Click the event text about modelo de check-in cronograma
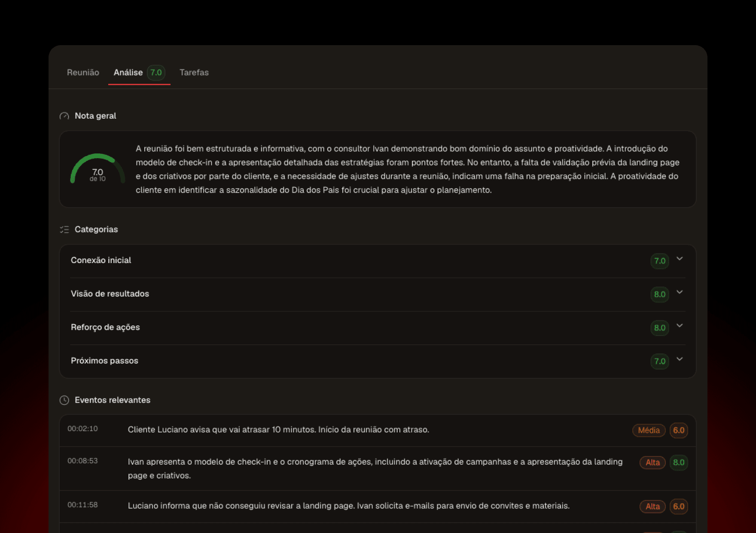 tap(375, 469)
